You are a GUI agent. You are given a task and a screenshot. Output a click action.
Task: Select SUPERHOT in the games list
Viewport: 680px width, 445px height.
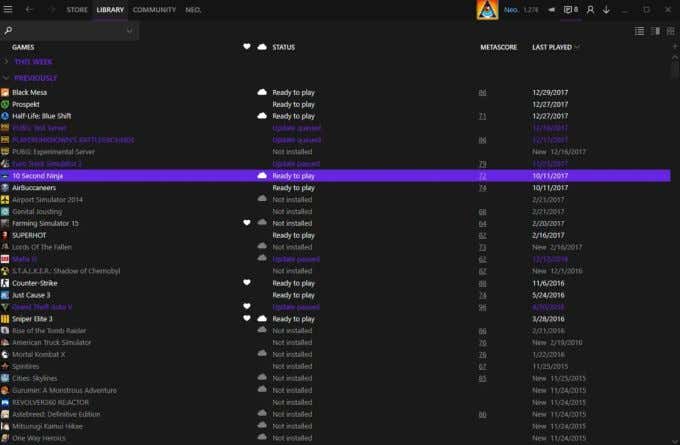[x=335, y=235]
